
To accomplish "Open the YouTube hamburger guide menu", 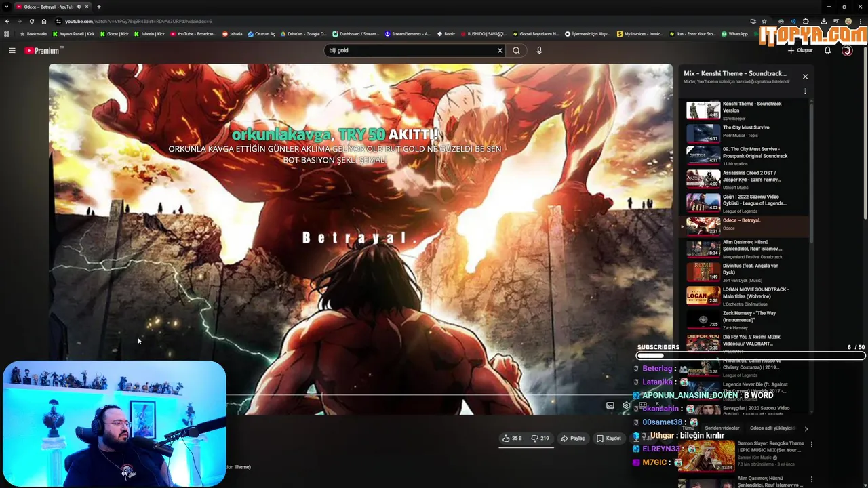I will [x=12, y=50].
